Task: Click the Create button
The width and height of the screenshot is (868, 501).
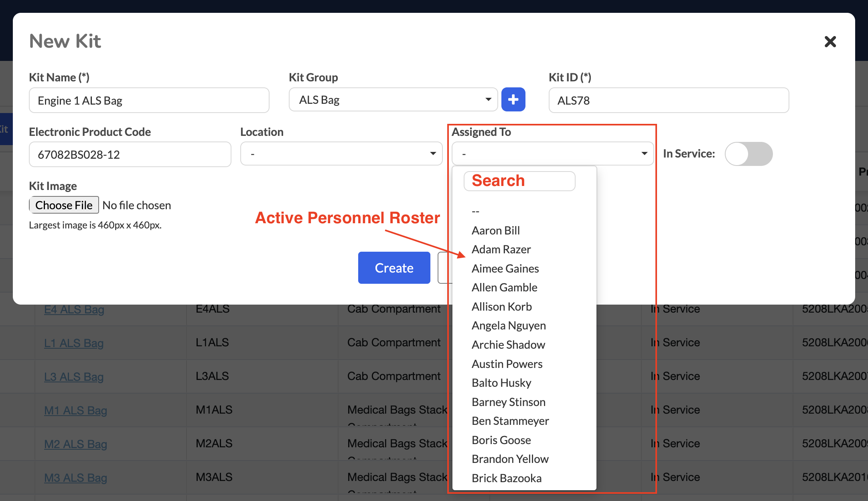Action: [x=394, y=268]
